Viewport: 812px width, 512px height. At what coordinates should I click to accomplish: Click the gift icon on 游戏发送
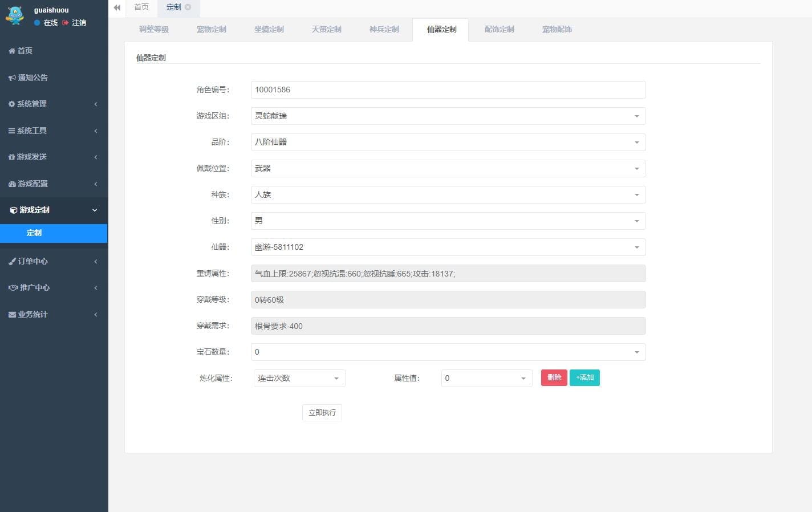(11, 157)
